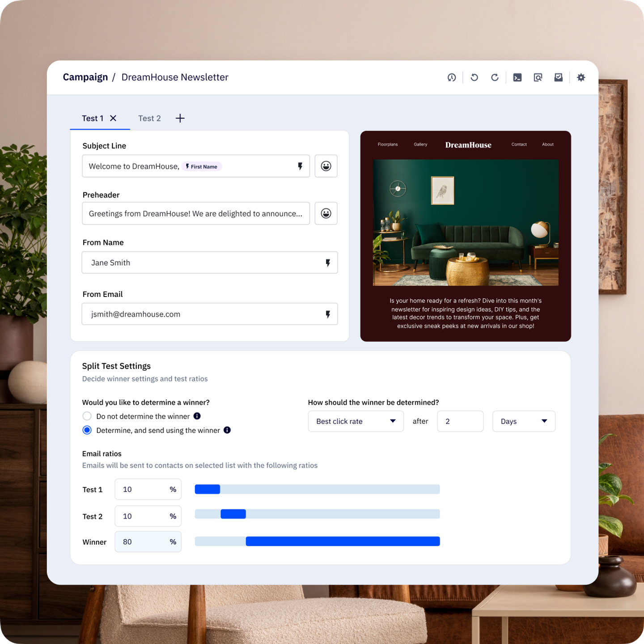Insert personalization tag in Subject Line
The image size is (644, 644).
coord(299,166)
